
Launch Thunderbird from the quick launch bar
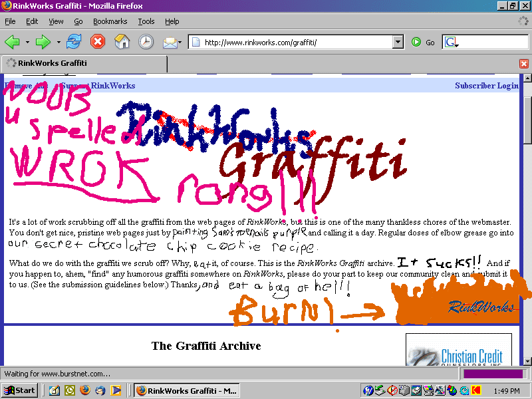(100, 390)
